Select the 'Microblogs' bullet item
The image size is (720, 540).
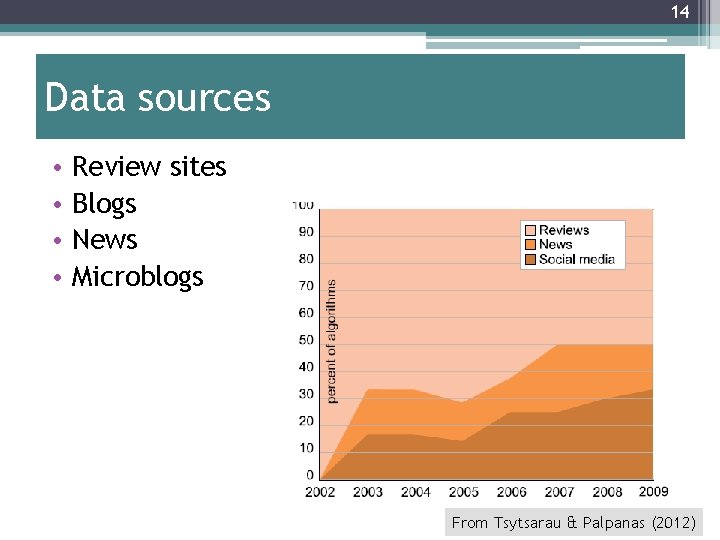[x=137, y=277]
